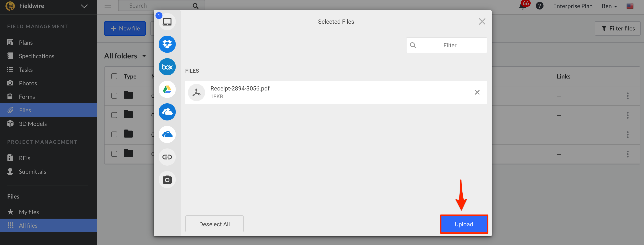
Task: Go to Plans in sidebar
Action: [26, 43]
